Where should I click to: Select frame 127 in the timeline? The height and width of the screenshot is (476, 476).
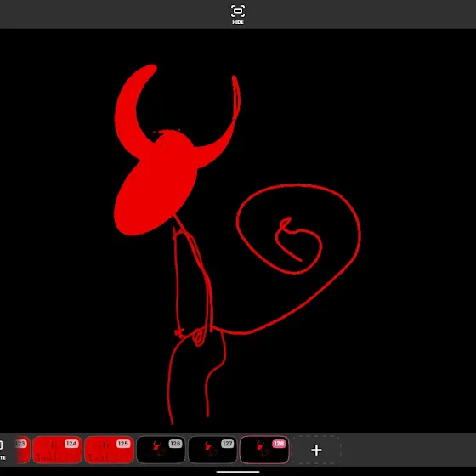[212, 450]
